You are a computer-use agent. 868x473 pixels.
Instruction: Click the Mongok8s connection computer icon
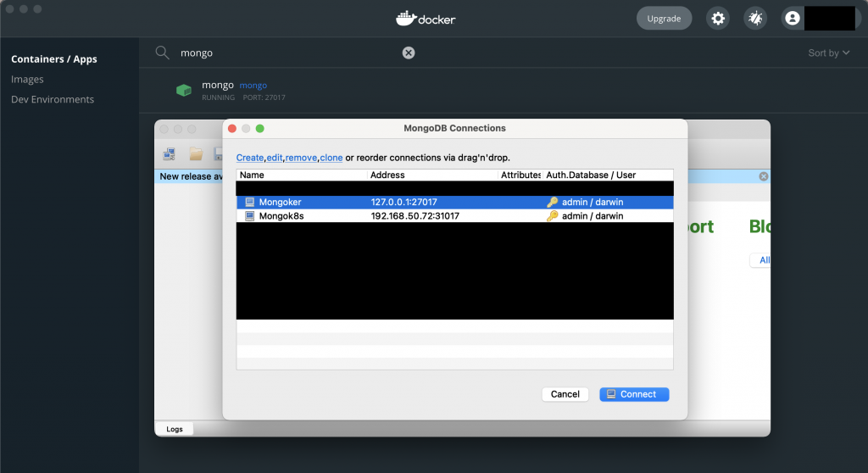pos(250,216)
